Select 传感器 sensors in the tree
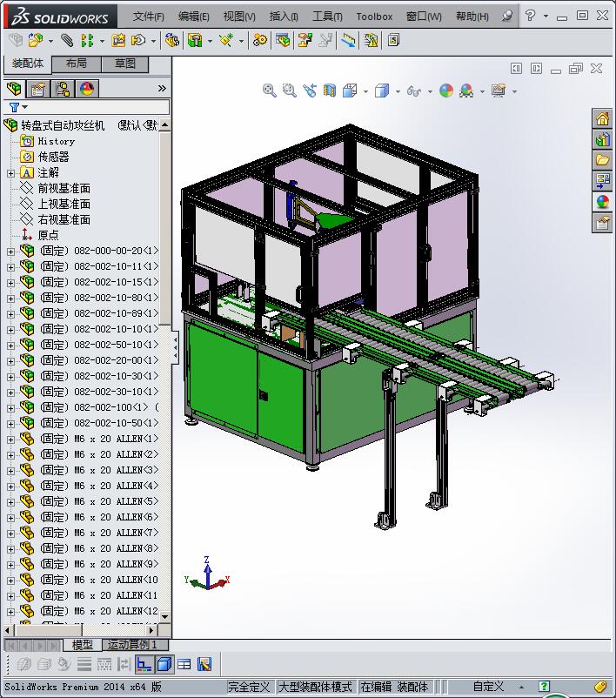The image size is (616, 698). pyautogui.click(x=53, y=157)
